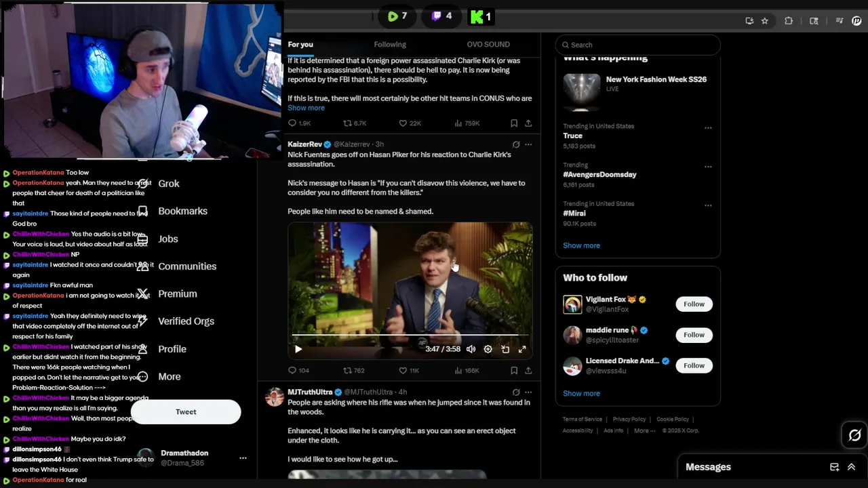
Task: Open Cookie Policy footer link
Action: click(x=673, y=420)
